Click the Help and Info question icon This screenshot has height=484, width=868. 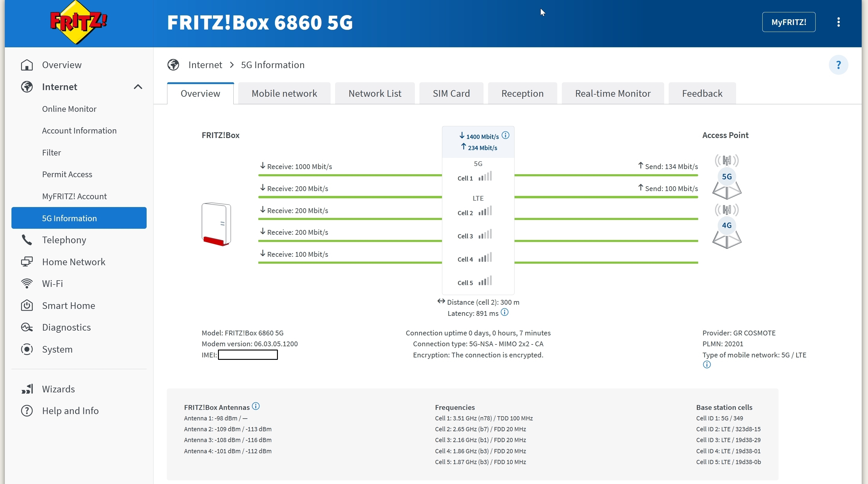(27, 411)
